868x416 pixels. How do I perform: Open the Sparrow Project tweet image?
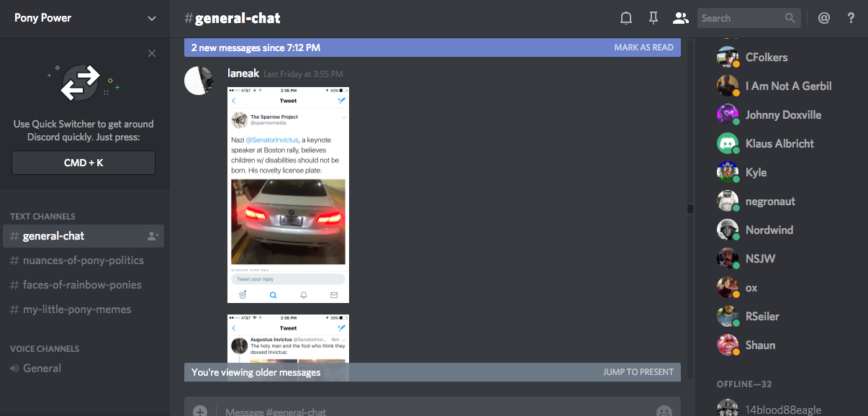click(288, 195)
